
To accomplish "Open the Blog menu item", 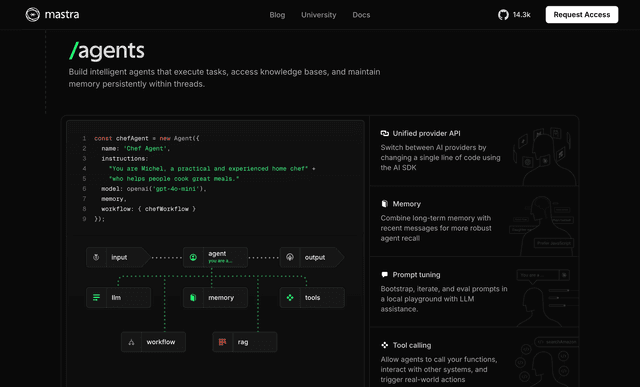I will tap(277, 15).
